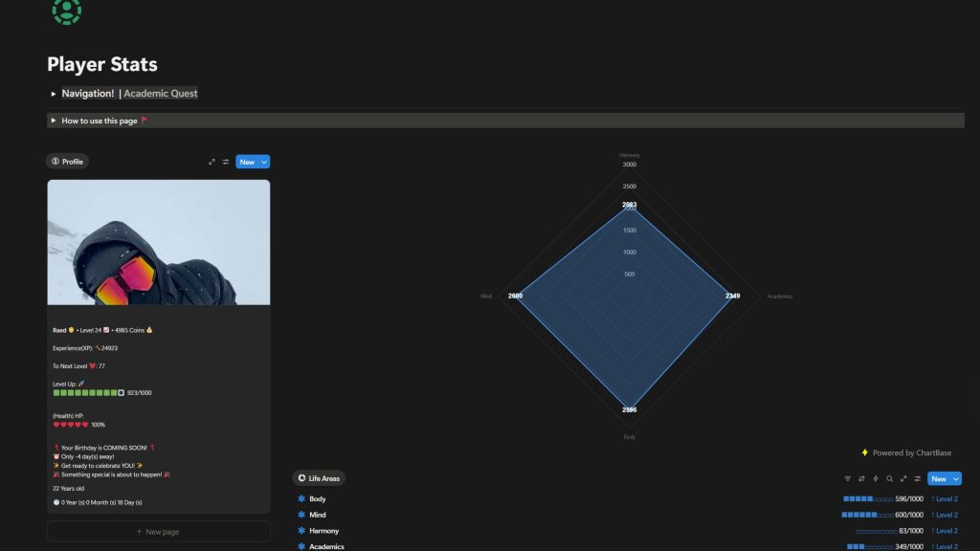Click the filter icon next to Life Areas New button
The height and width of the screenshot is (551, 980).
point(848,478)
